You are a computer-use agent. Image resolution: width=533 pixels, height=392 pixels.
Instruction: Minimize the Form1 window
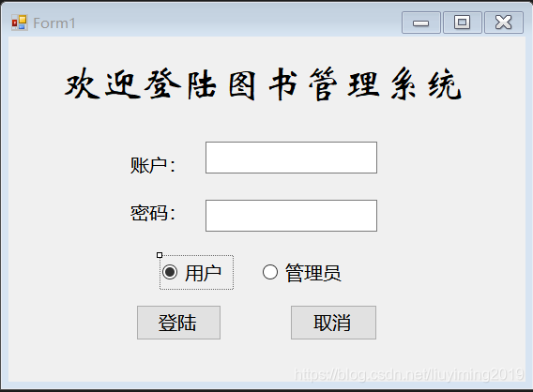(420, 23)
